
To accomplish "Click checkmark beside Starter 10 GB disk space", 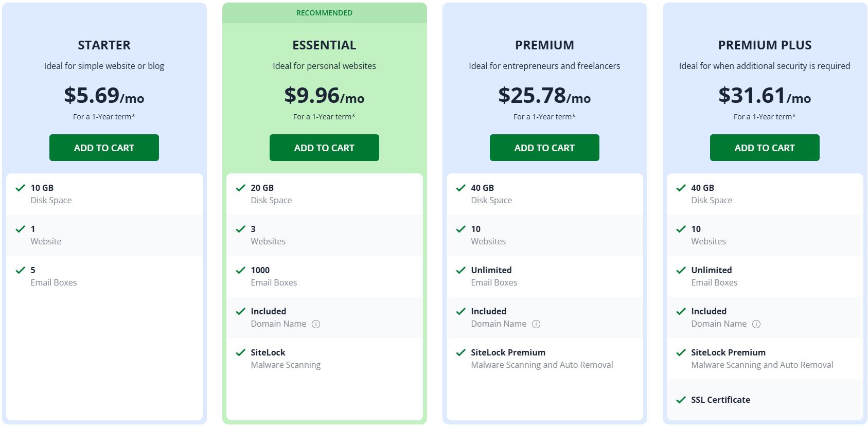I will coord(21,188).
